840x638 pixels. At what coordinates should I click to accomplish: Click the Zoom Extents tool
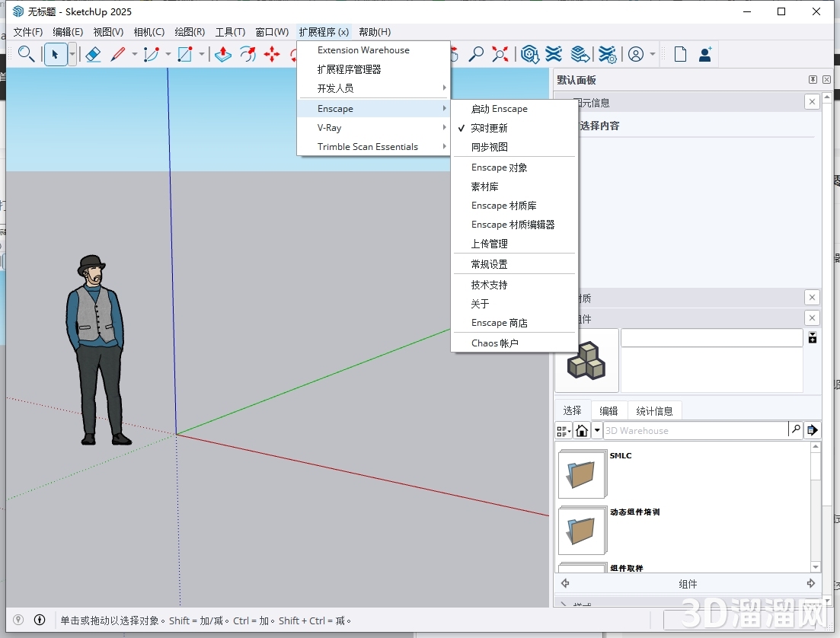point(500,54)
